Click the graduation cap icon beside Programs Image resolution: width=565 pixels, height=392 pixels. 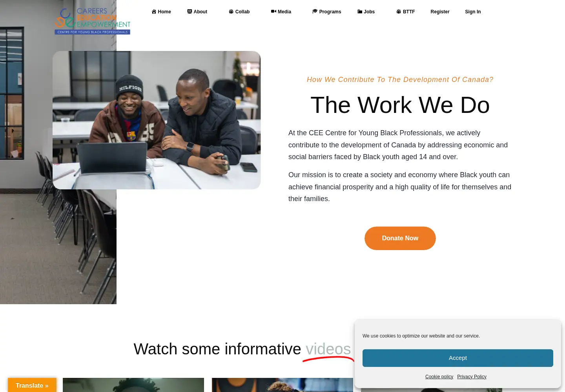tap(315, 12)
